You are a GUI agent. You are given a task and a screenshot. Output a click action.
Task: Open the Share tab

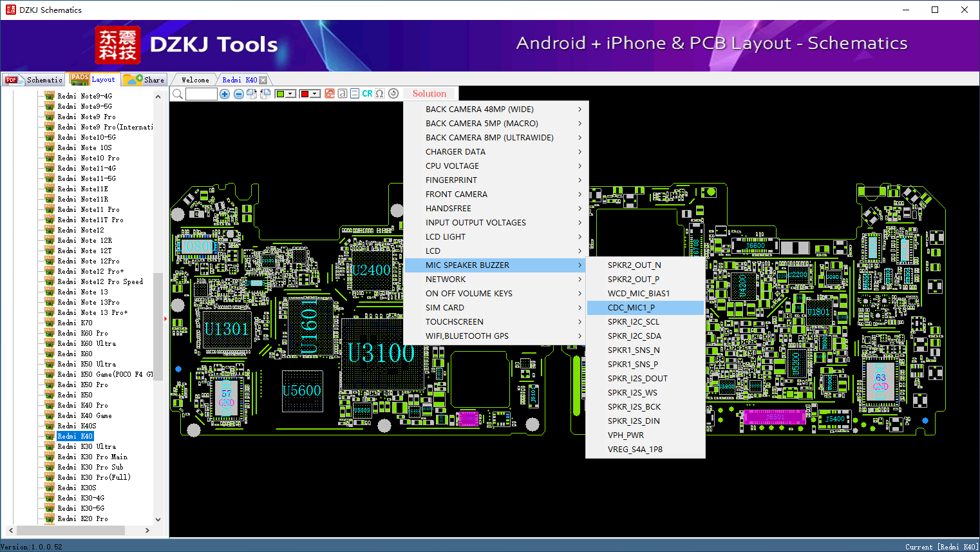point(145,80)
